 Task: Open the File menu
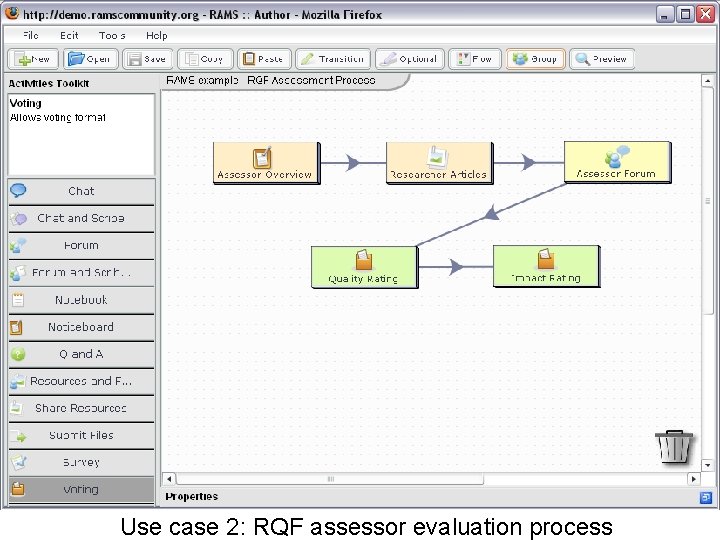pos(30,35)
